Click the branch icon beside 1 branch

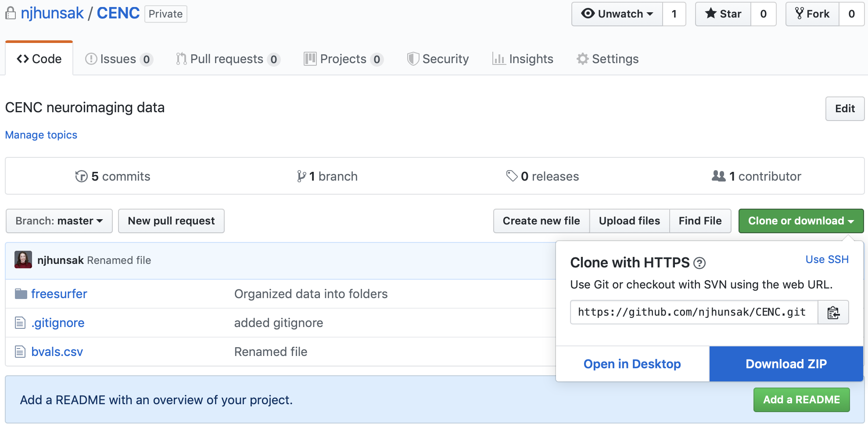click(x=301, y=176)
